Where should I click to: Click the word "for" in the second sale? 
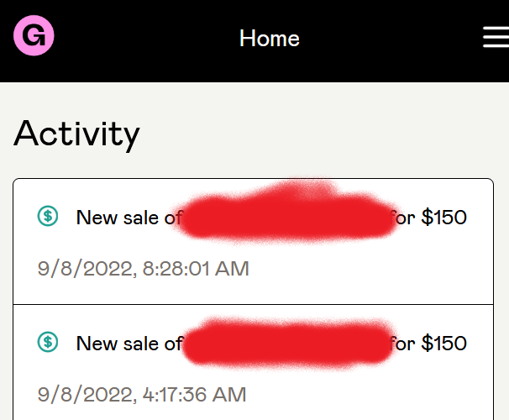(402, 344)
